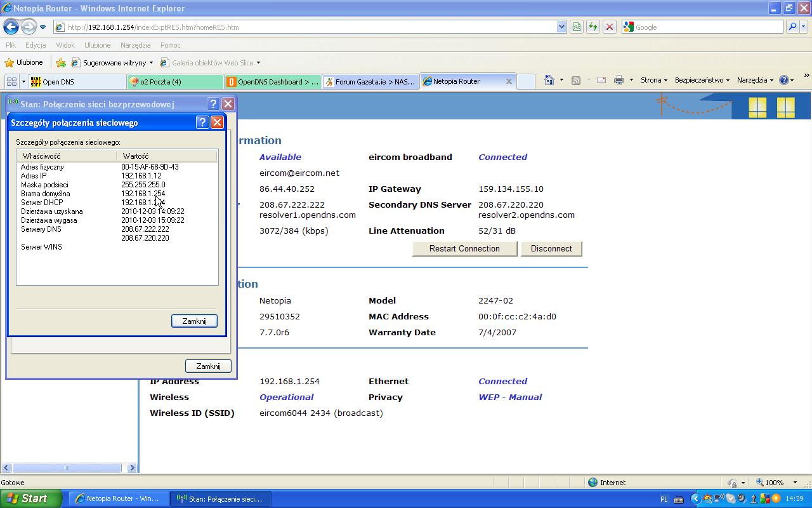
Task: Open the recent pages dropdown beside Forward
Action: tap(43, 27)
